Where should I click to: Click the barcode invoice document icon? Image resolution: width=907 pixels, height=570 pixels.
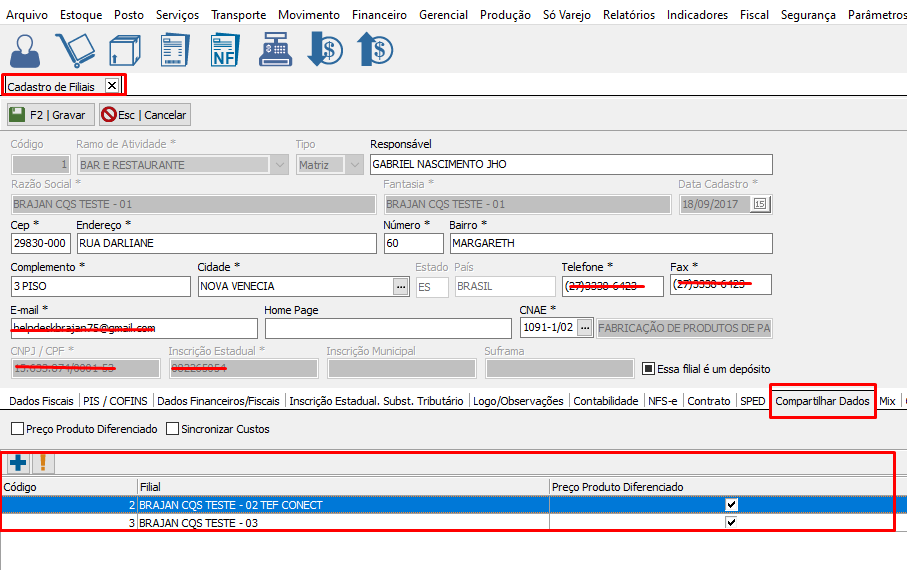pyautogui.click(x=175, y=50)
